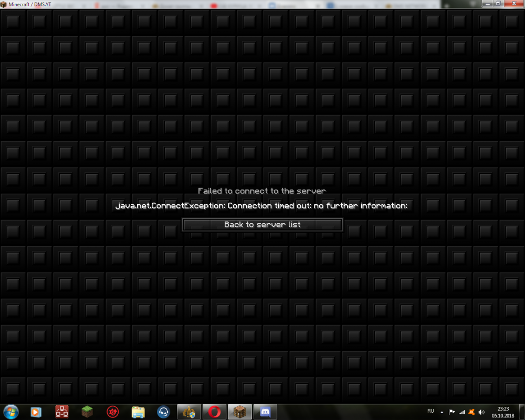Viewport: 525px width, 420px height.
Task: Open the red network diagram taskbar icon
Action: (x=62, y=412)
